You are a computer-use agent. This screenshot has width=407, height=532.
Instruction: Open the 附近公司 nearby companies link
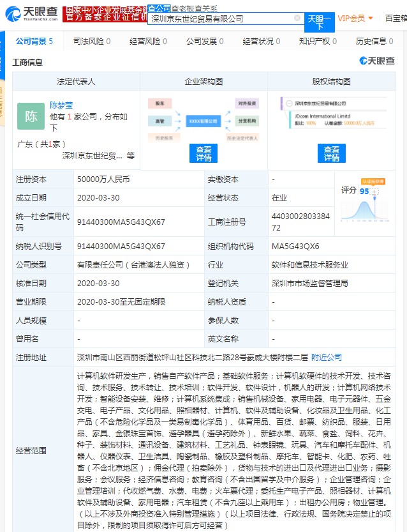[327, 357]
